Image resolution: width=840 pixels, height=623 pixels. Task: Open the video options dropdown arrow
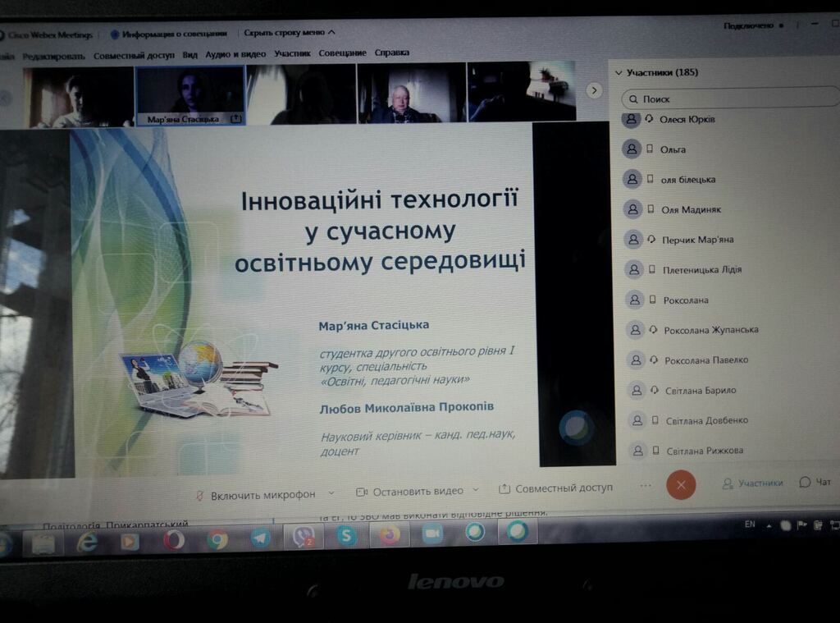tap(475, 490)
